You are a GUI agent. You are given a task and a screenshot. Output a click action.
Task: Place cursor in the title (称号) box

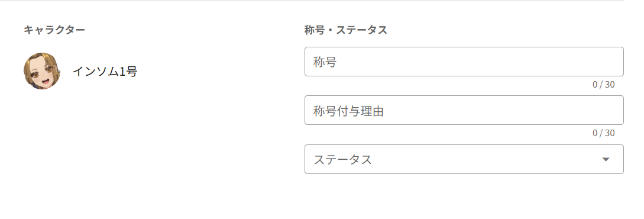click(464, 62)
